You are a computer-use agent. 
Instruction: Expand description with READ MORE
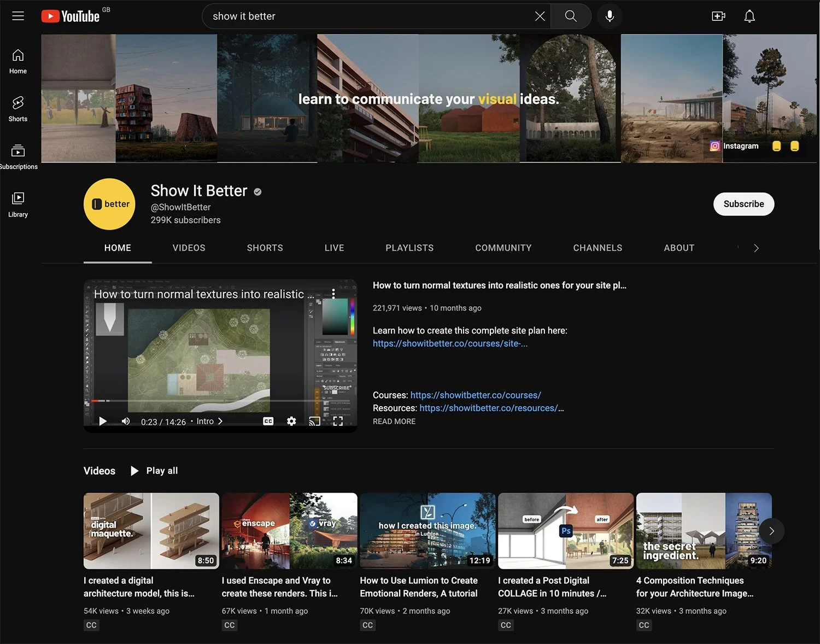pos(394,421)
